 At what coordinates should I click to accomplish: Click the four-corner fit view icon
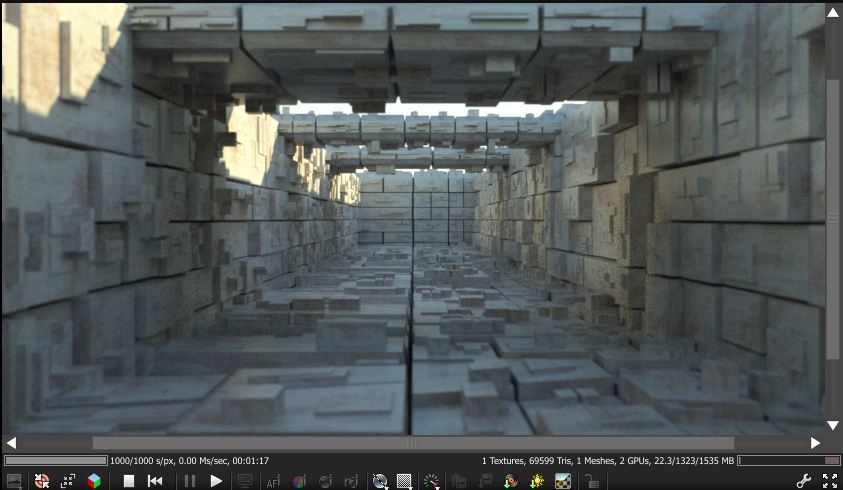[68, 481]
